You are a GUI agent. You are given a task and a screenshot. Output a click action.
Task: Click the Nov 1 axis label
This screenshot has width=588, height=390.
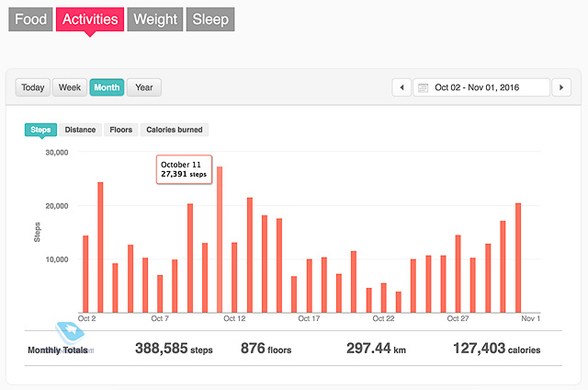531,318
